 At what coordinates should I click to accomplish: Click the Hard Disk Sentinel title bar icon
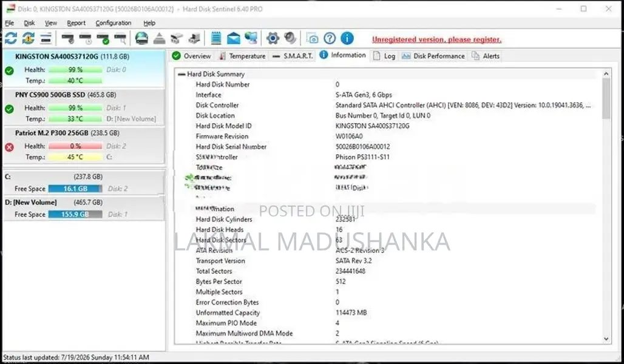11,8
